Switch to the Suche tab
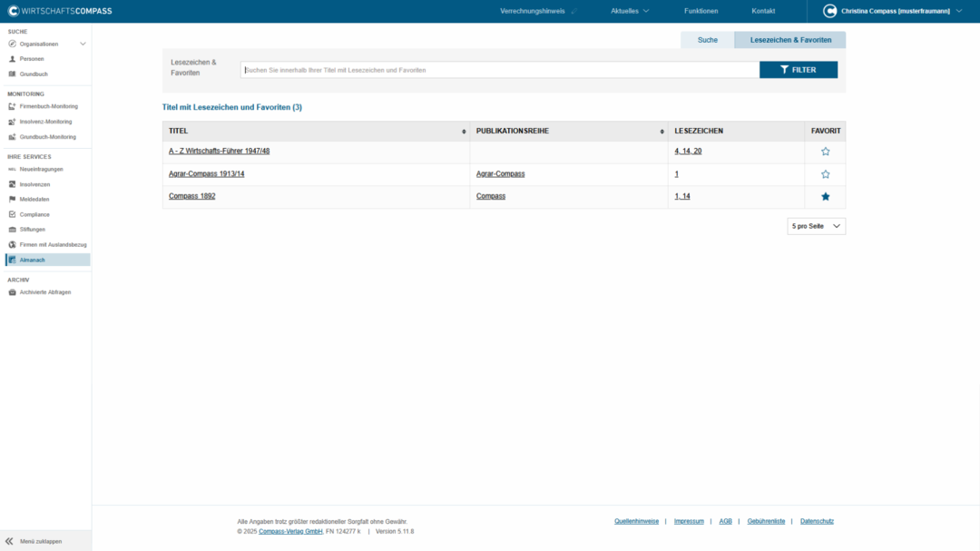Image resolution: width=980 pixels, height=551 pixels. point(708,40)
